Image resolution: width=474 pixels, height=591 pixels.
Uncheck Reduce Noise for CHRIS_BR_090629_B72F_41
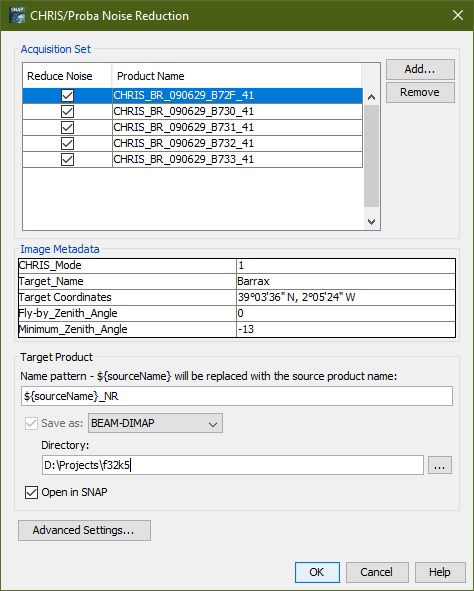pyautogui.click(x=67, y=96)
